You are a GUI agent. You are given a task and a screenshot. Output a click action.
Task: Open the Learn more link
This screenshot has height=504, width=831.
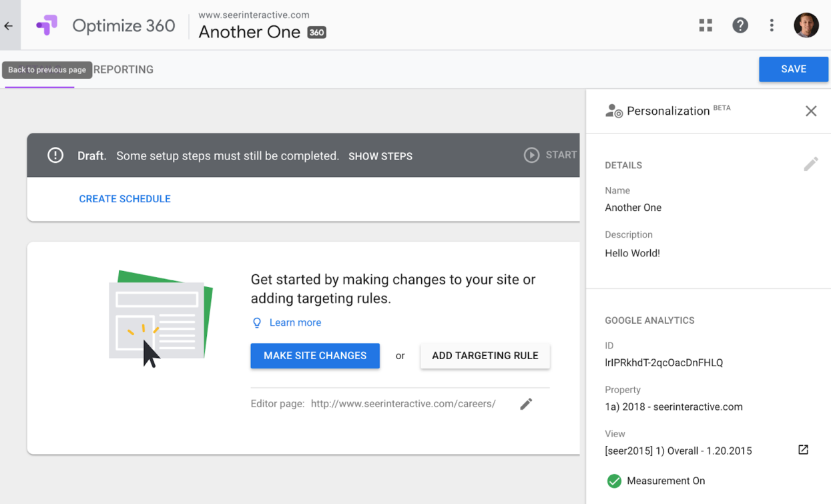click(x=295, y=322)
